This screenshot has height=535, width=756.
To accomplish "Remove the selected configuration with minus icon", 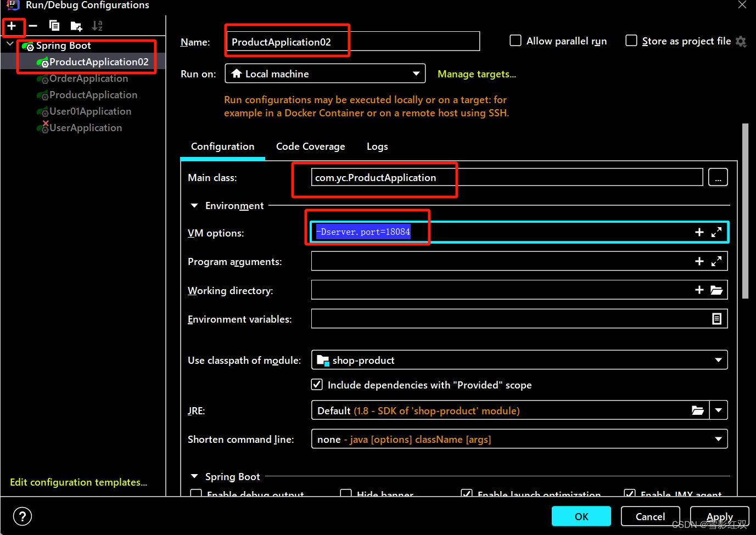I will (33, 26).
